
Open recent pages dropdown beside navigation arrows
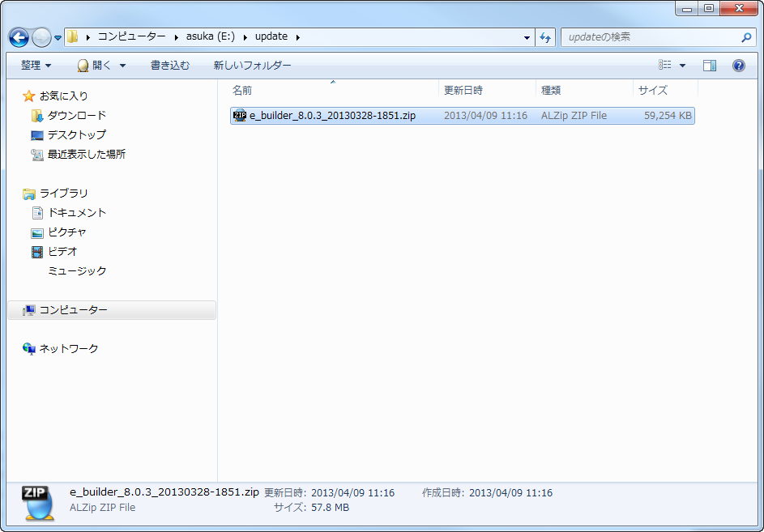(x=58, y=37)
